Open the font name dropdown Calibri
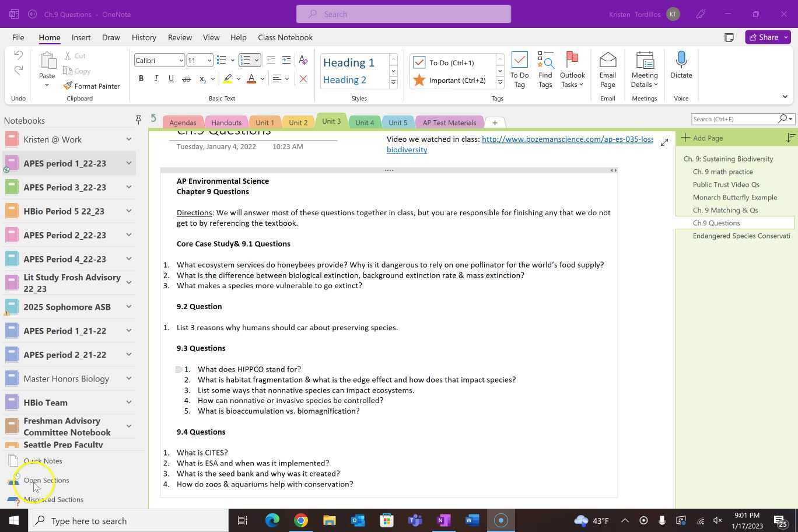 (181, 60)
